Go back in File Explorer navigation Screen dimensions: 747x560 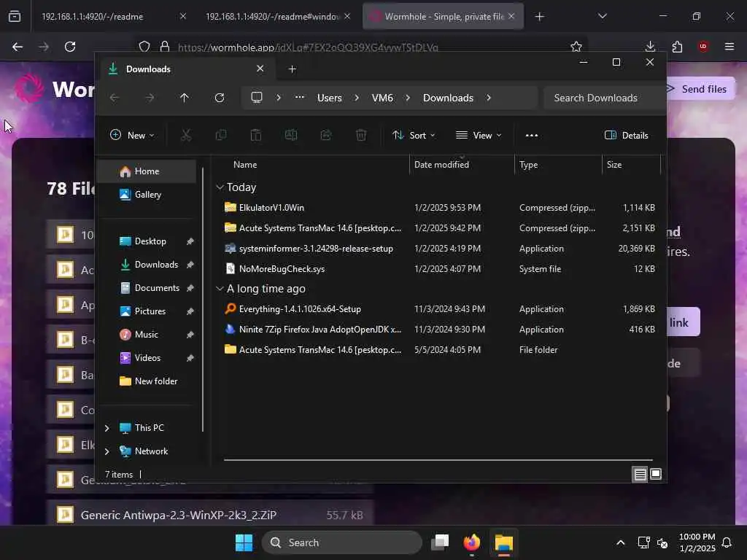115,98
